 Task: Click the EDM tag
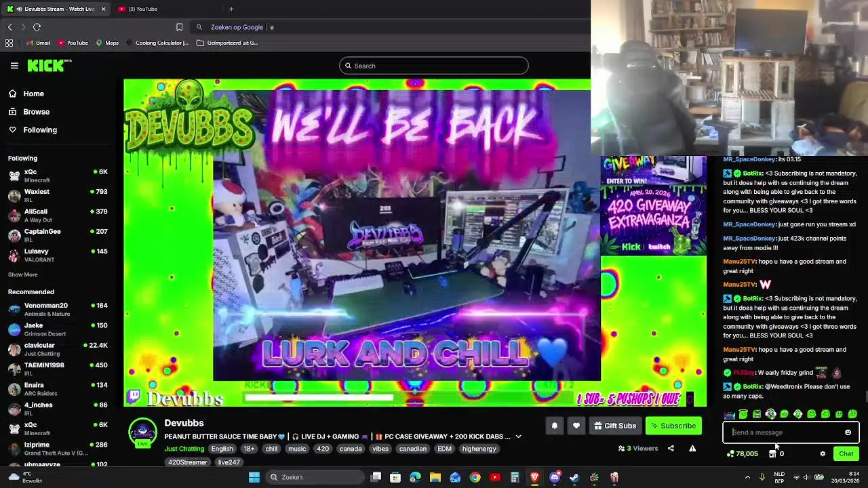click(x=444, y=449)
